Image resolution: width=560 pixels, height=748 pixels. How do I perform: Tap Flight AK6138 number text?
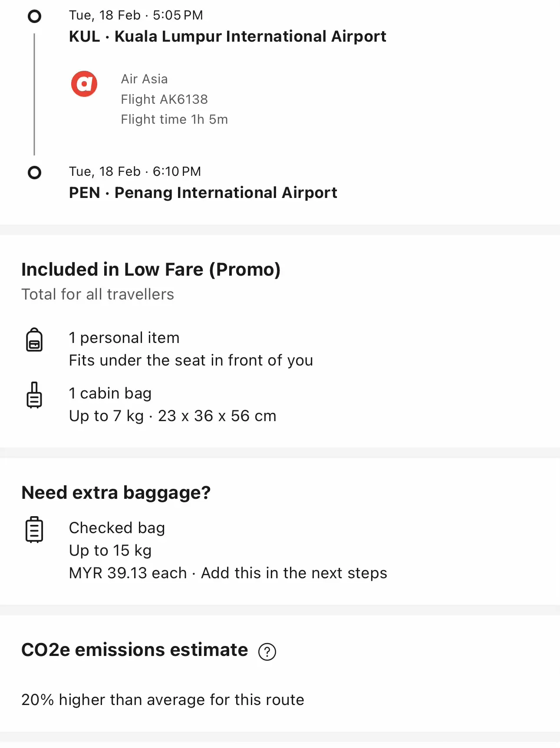pyautogui.click(x=164, y=99)
